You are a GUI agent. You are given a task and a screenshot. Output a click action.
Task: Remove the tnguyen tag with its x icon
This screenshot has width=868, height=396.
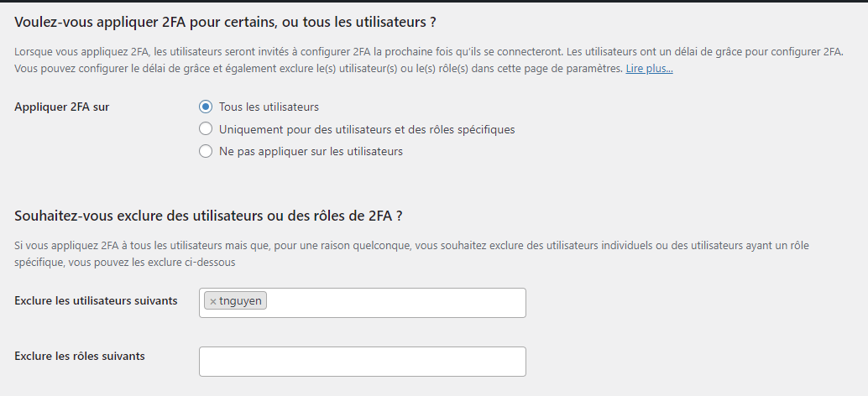click(x=213, y=302)
